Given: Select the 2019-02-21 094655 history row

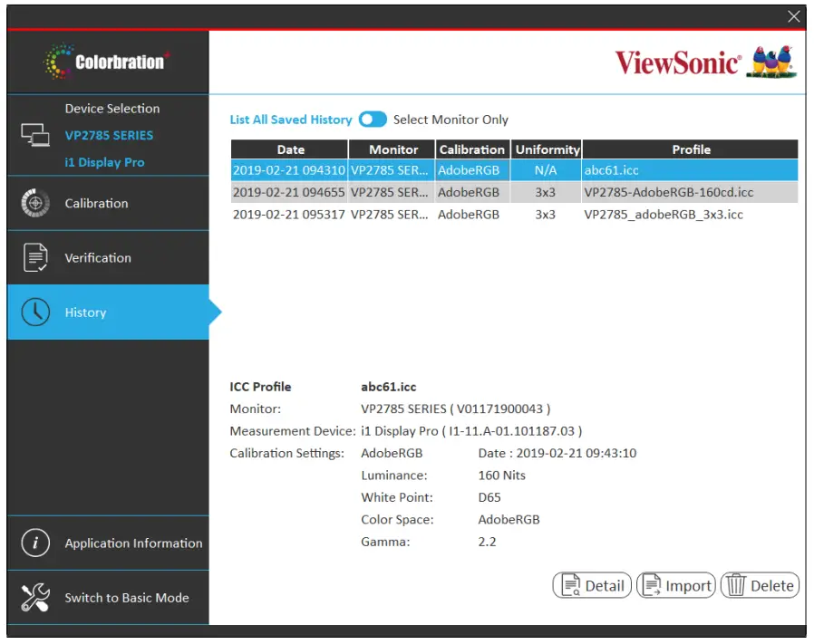Looking at the screenshot, I should point(514,192).
